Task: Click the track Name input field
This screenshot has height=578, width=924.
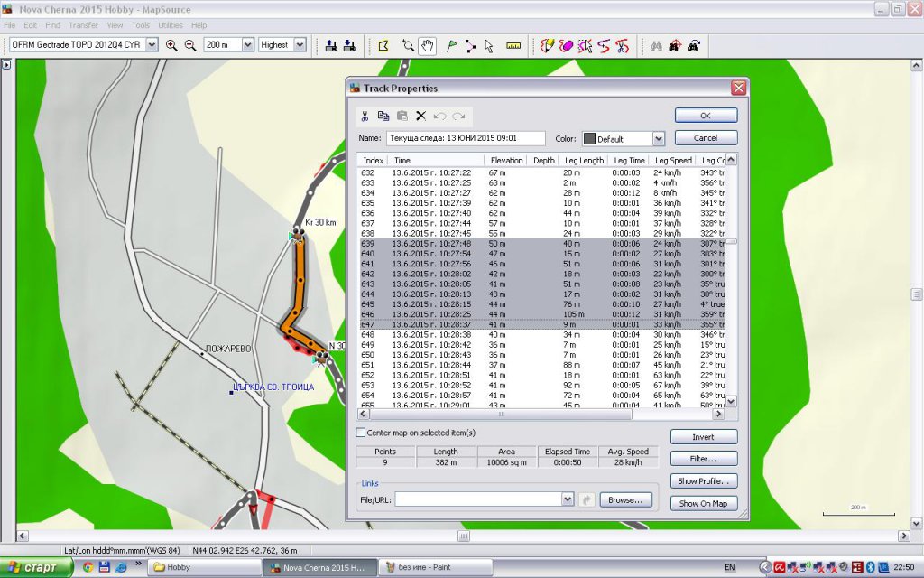Action: (465, 139)
